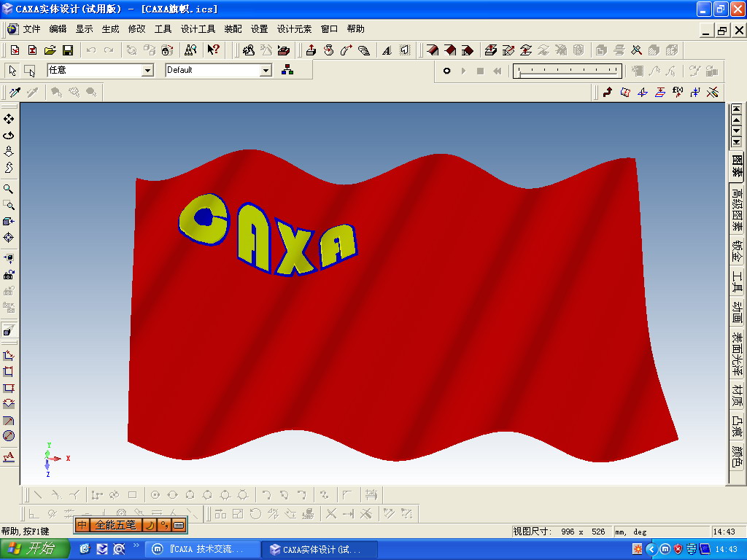The width and height of the screenshot is (747, 560).
Task: Click the first red chamfer-shaded block icon
Action: click(433, 50)
